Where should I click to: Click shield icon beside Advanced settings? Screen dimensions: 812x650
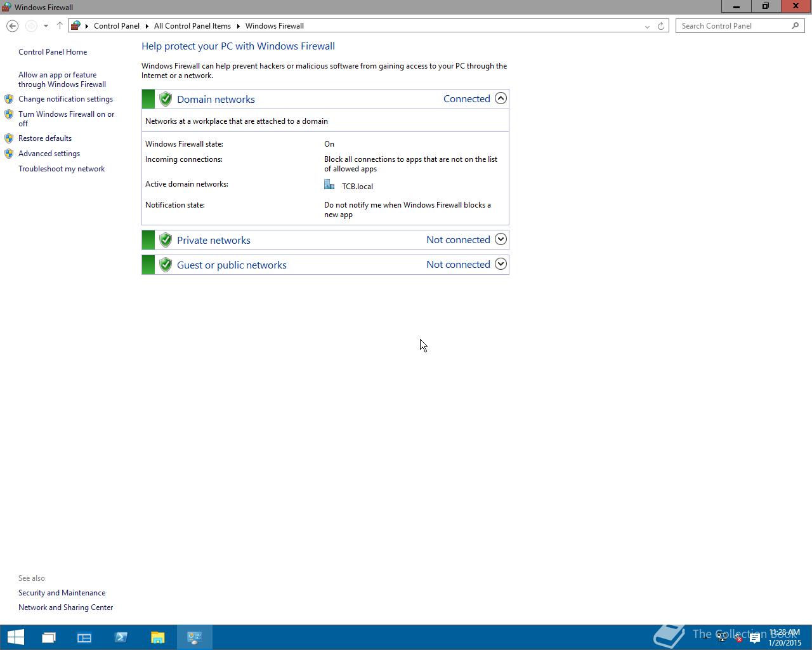tap(9, 154)
